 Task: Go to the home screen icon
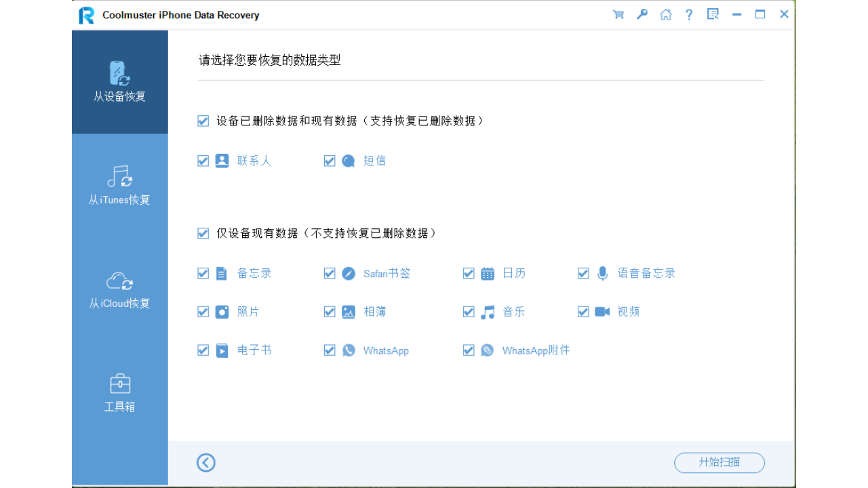click(x=665, y=14)
